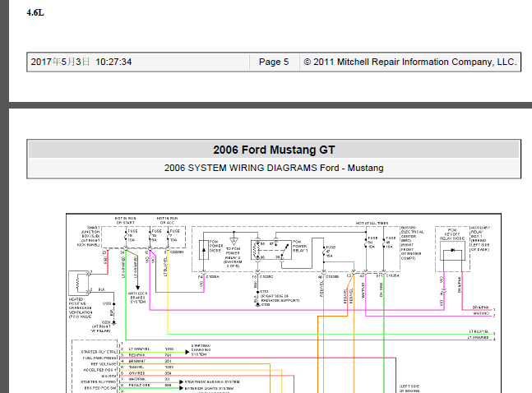Click the 'PCM KEYOFF RELAY DIODE' label

tap(452, 234)
